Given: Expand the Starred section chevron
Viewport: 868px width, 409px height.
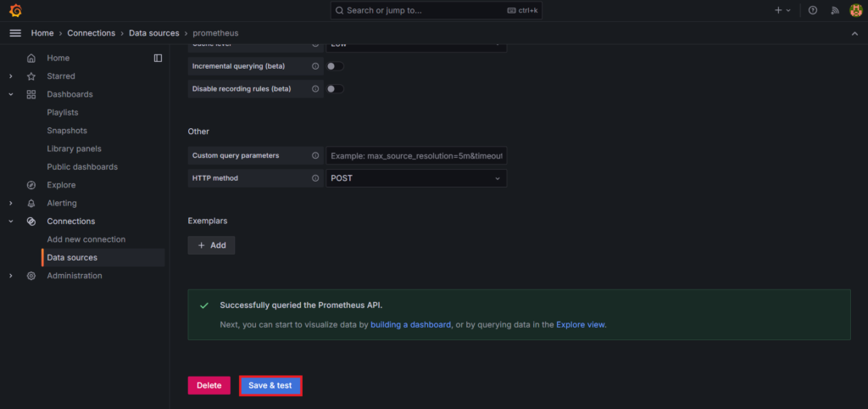Looking at the screenshot, I should 10,76.
